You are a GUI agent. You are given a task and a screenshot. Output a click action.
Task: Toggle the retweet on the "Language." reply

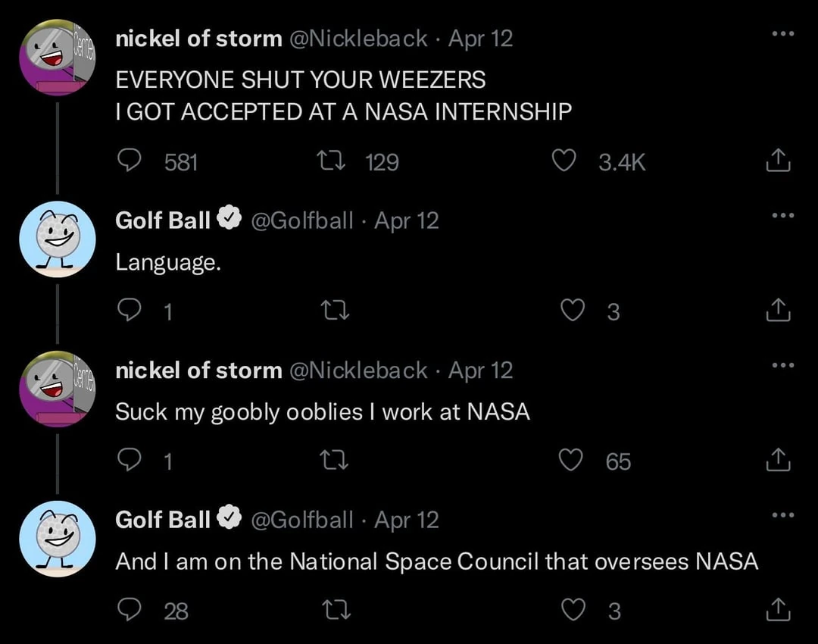pos(334,311)
